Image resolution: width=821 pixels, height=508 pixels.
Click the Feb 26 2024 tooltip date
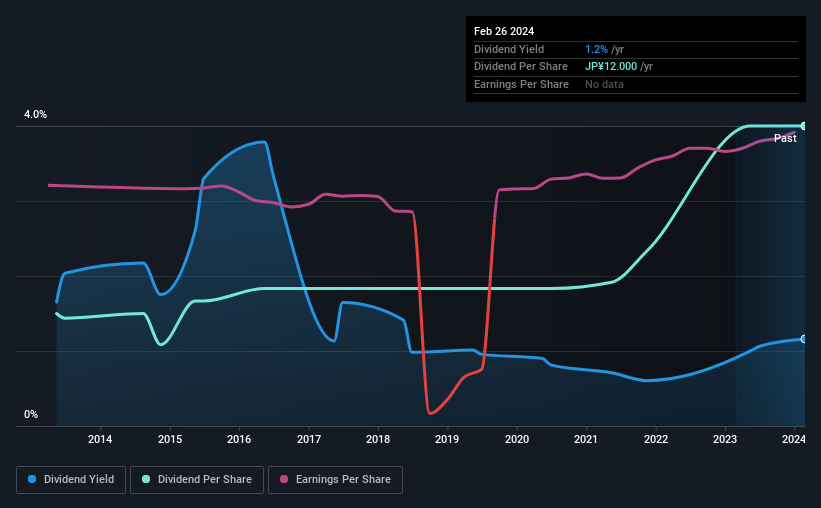point(504,31)
